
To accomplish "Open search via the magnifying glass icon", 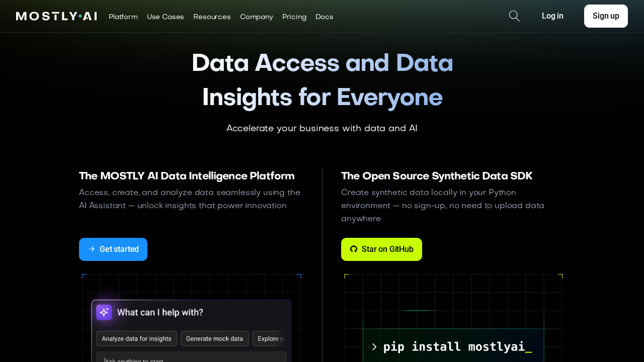I will click(514, 16).
